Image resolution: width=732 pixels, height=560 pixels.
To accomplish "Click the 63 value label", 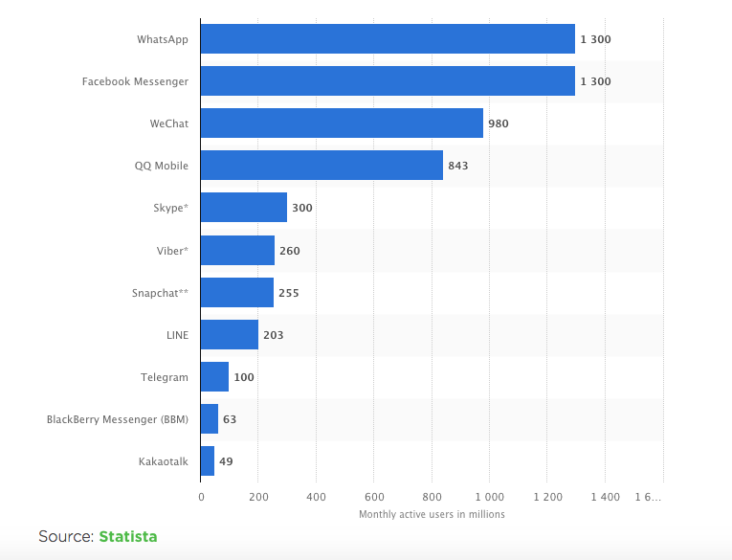I will coord(230,419).
